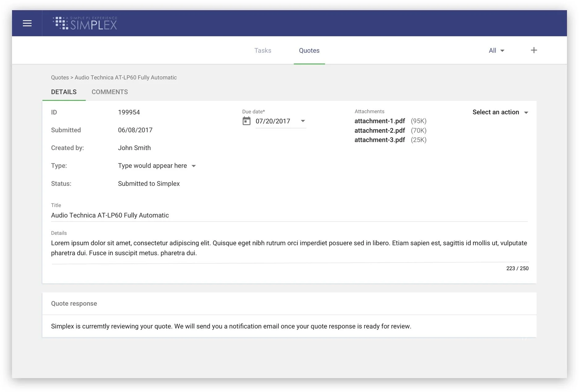Click the Attachments label
The width and height of the screenshot is (579, 392).
369,112
